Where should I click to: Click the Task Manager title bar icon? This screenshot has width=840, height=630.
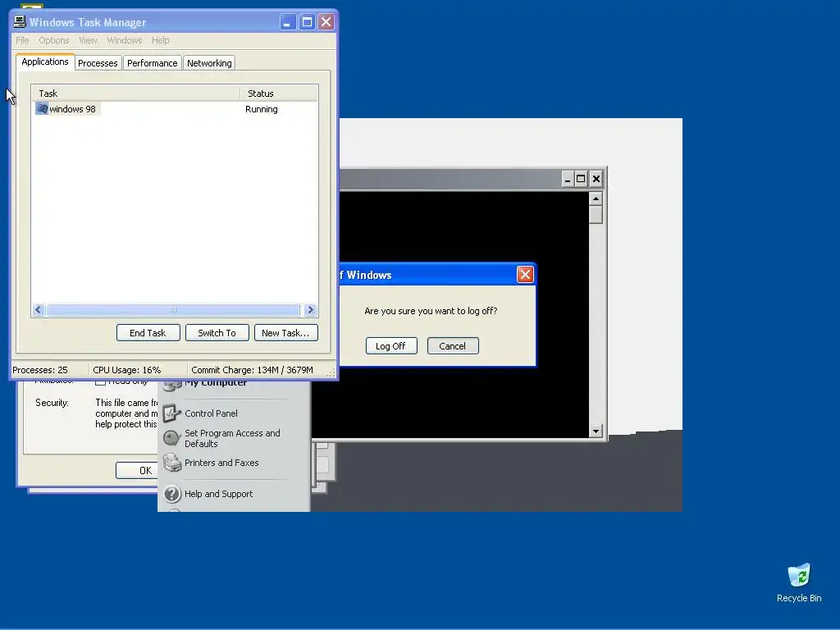pyautogui.click(x=20, y=21)
